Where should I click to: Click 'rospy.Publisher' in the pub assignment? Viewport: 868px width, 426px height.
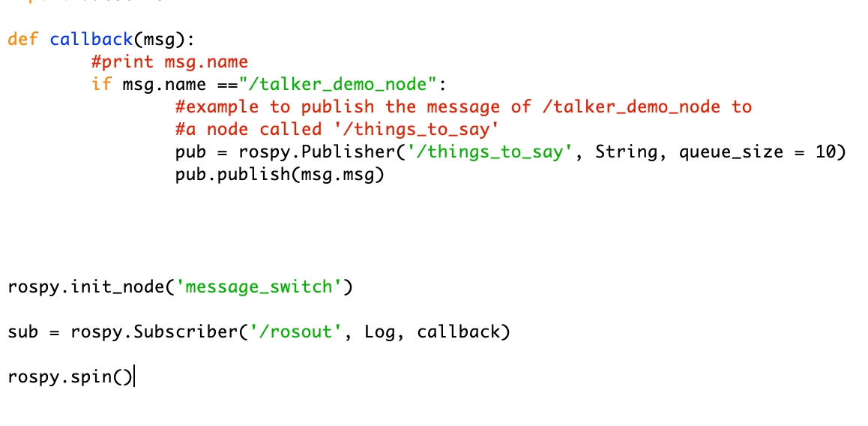point(316,151)
